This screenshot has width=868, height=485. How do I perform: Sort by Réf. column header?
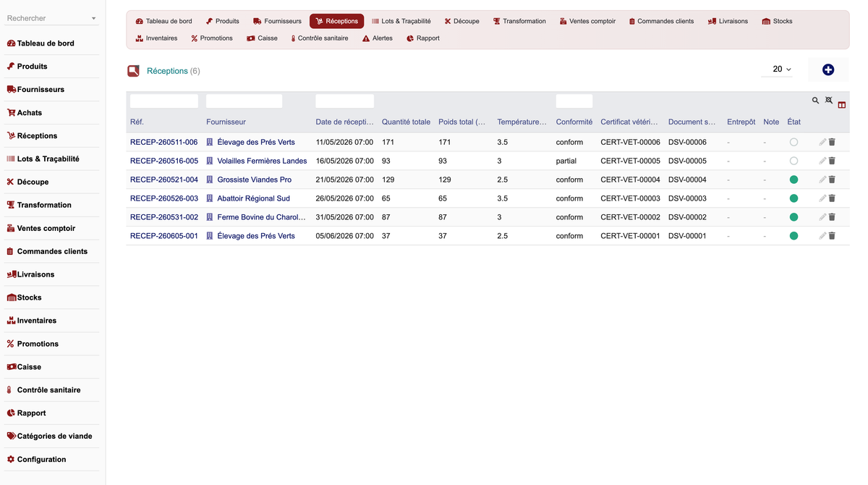click(x=137, y=122)
